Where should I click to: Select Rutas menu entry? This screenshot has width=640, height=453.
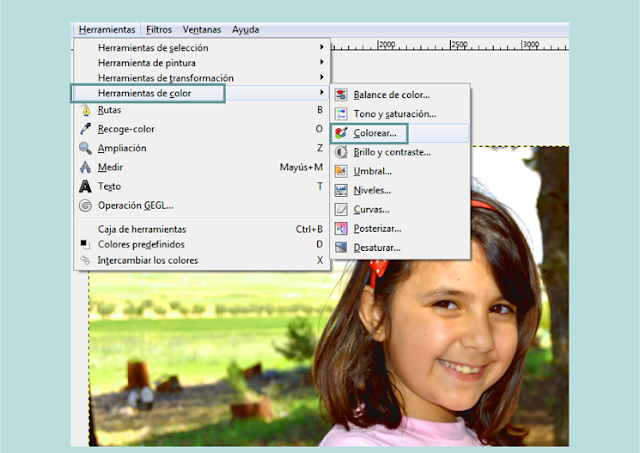[202, 110]
